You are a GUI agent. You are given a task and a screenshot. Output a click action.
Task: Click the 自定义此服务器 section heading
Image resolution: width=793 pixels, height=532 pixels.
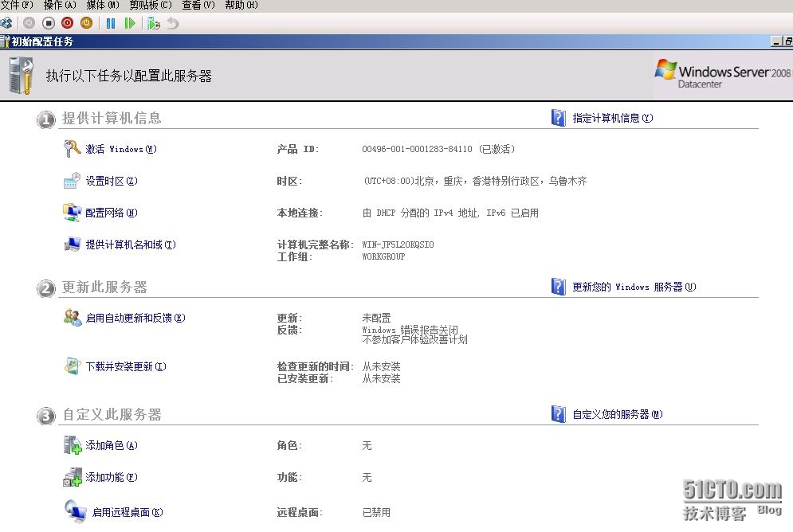pyautogui.click(x=112, y=415)
